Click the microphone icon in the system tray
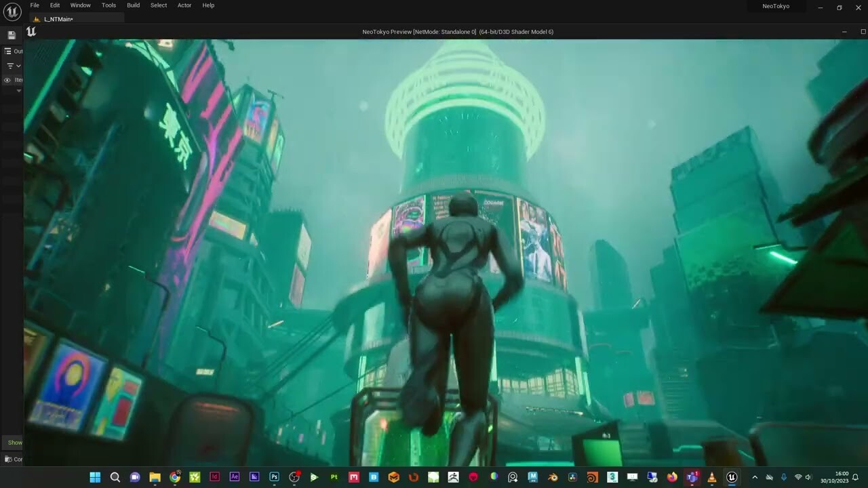The width and height of the screenshot is (868, 488). click(784, 477)
